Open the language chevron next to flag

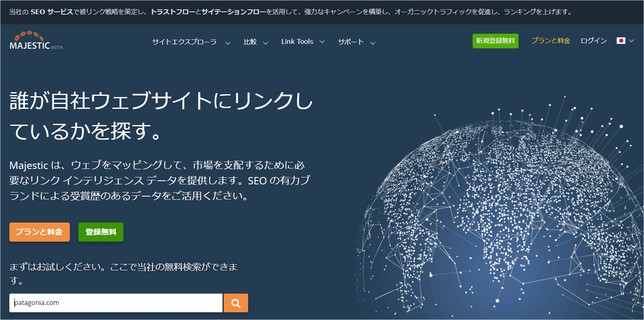pos(631,41)
